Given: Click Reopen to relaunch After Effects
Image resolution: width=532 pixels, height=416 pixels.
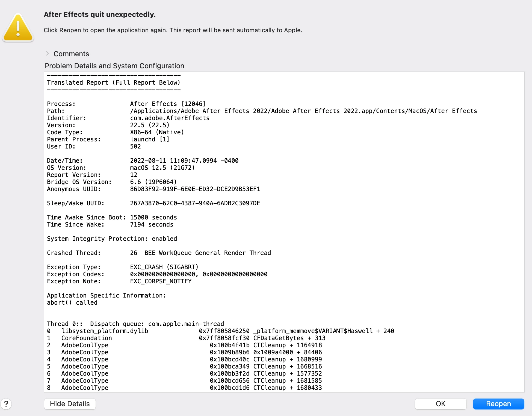Looking at the screenshot, I should [x=498, y=404].
